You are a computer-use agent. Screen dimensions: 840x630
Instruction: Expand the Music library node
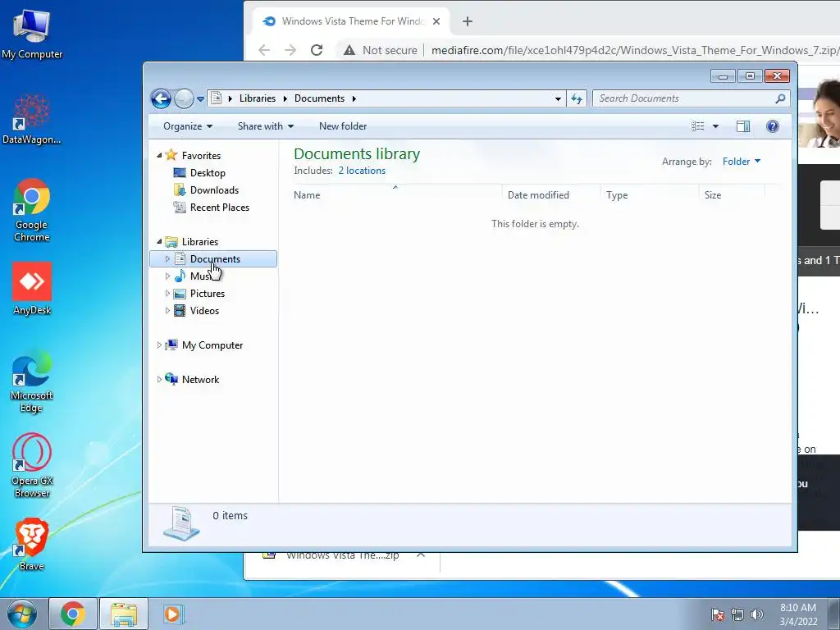pos(167,276)
